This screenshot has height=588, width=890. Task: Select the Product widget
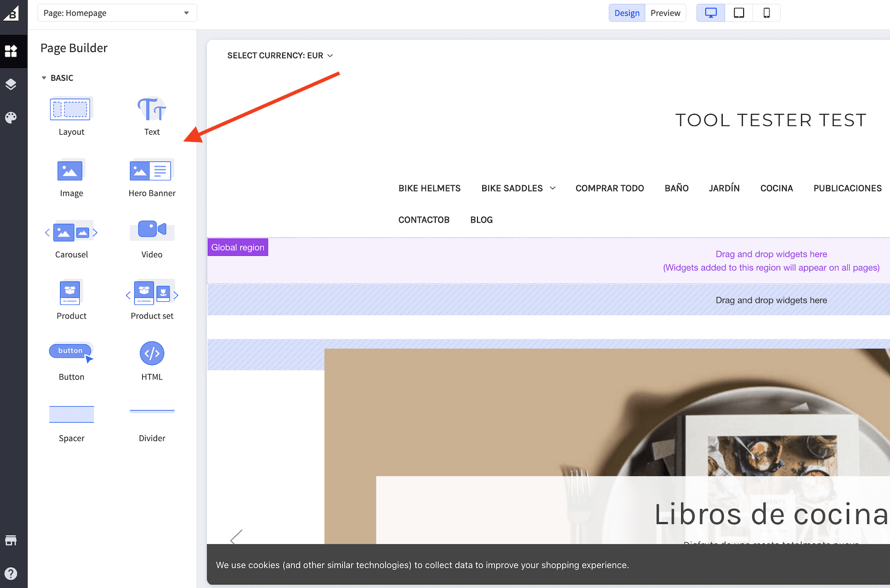(x=71, y=300)
